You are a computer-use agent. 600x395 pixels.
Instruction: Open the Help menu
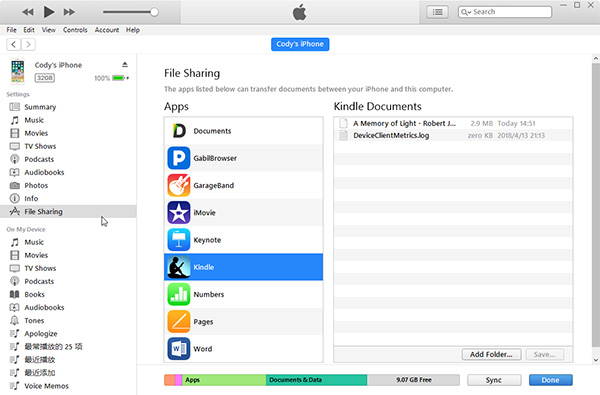pyautogui.click(x=133, y=30)
